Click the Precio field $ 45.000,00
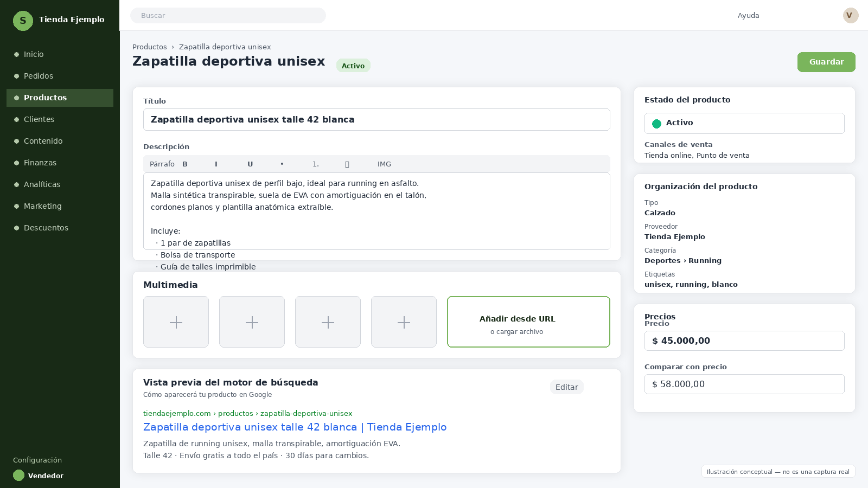This screenshot has width=868, height=488. pos(744,341)
